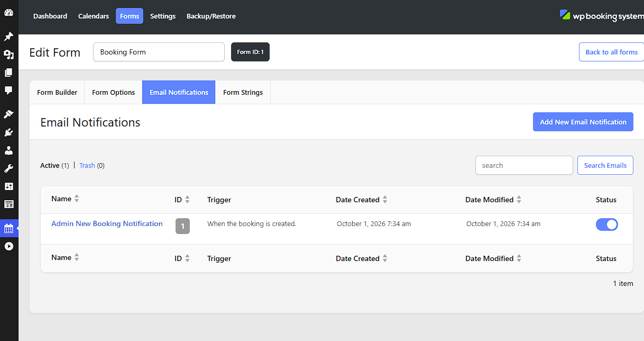Sort by Name using the top header arrows
Viewport: 644px width, 341px height.
(77, 199)
